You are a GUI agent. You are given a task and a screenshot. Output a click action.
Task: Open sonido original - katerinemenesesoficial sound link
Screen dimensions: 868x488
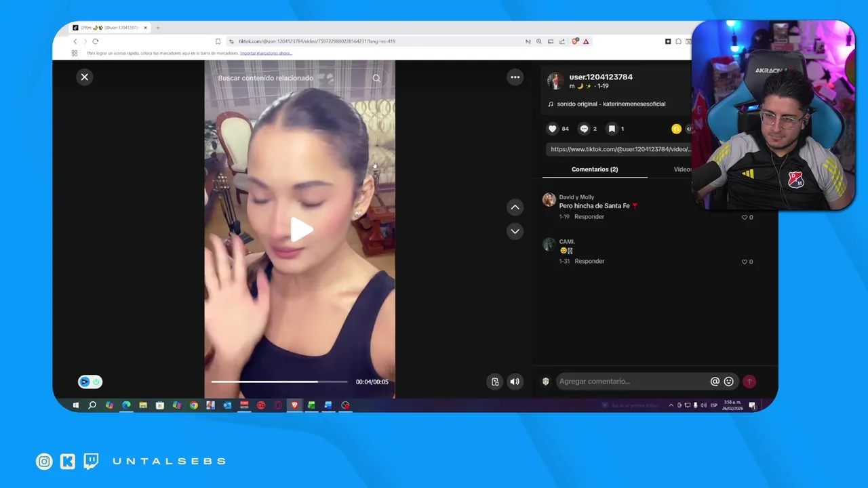(x=611, y=104)
